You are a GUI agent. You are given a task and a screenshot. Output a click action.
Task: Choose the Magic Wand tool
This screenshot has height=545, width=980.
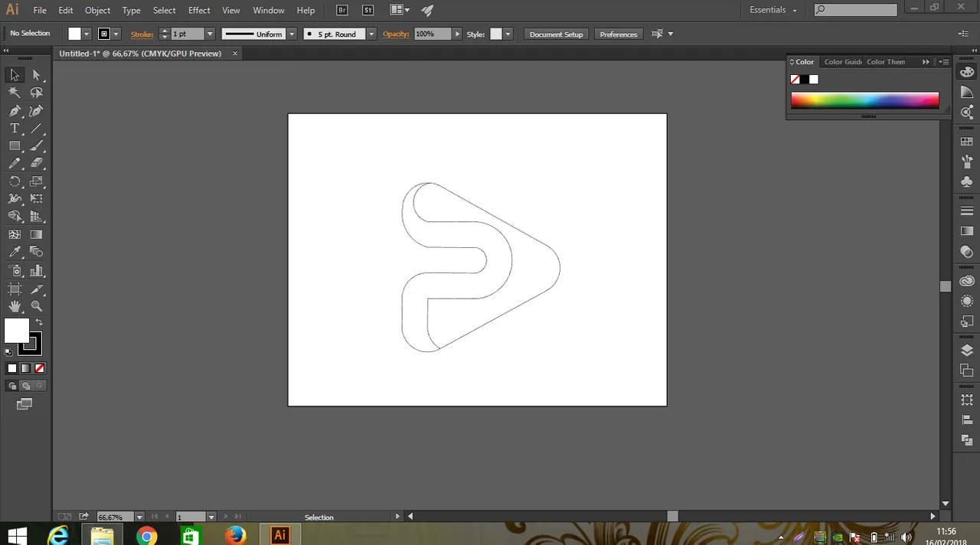[15, 93]
